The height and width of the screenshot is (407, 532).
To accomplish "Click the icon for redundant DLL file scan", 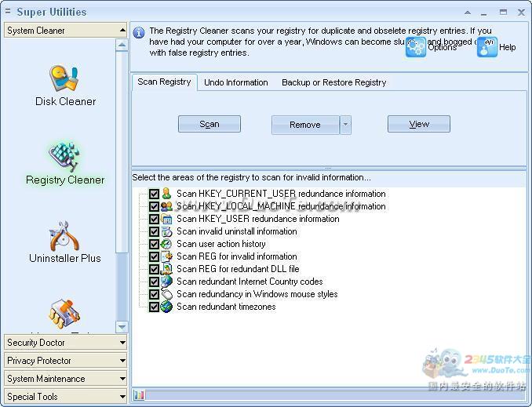I will click(166, 269).
